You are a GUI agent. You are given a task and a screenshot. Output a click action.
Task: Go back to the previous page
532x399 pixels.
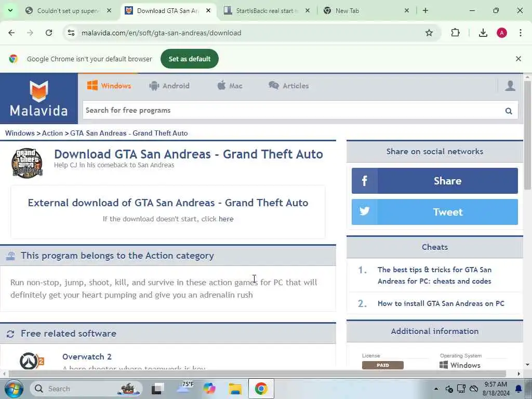click(x=11, y=33)
